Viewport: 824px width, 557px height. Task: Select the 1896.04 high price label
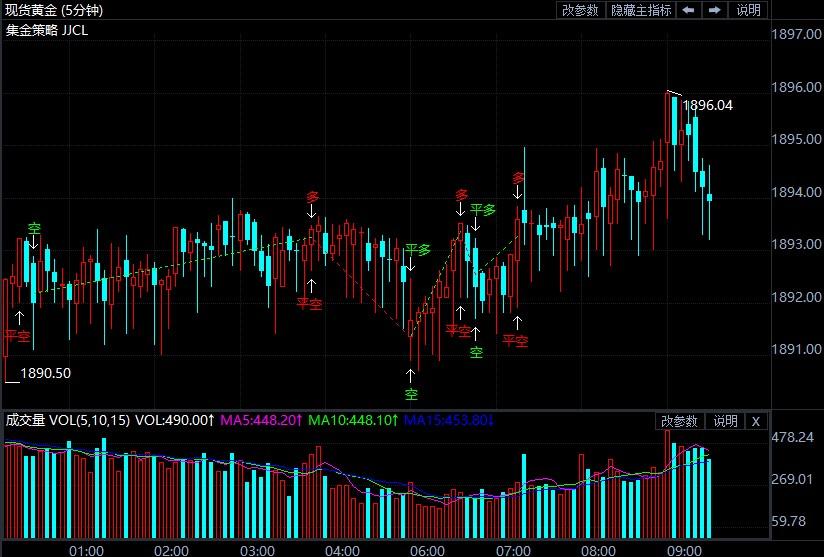pyautogui.click(x=707, y=106)
